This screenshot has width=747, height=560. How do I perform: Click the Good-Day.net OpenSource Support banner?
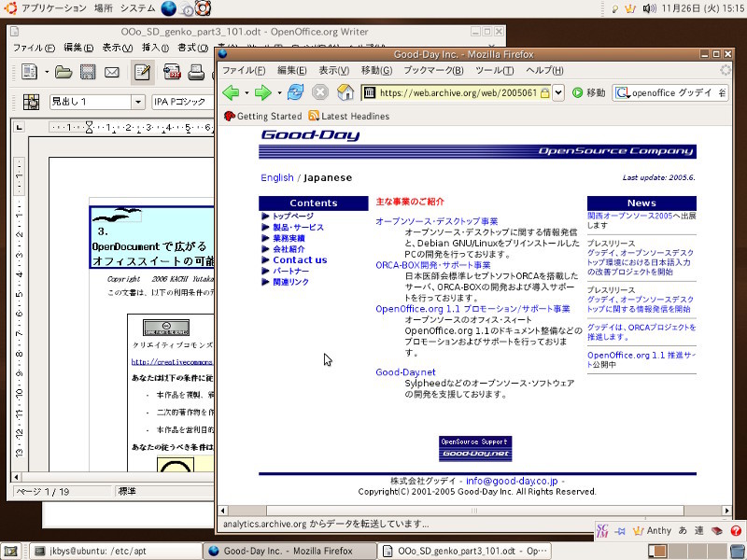pyautogui.click(x=475, y=449)
